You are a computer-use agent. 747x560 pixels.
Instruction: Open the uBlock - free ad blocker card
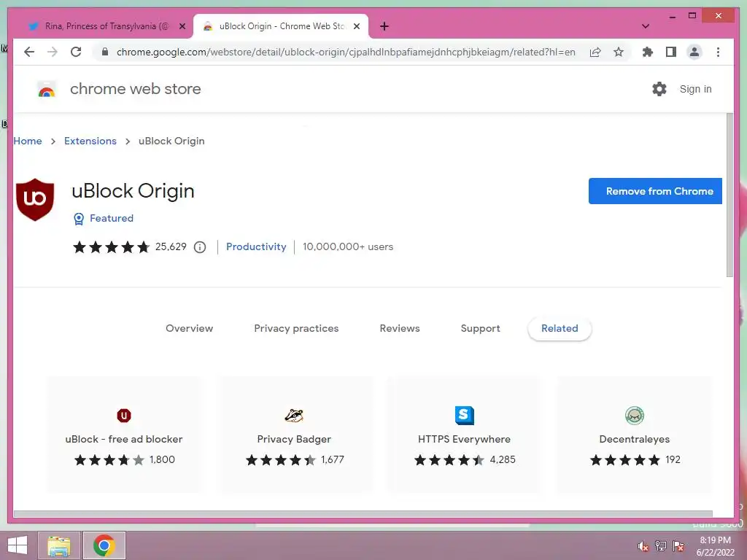point(124,435)
